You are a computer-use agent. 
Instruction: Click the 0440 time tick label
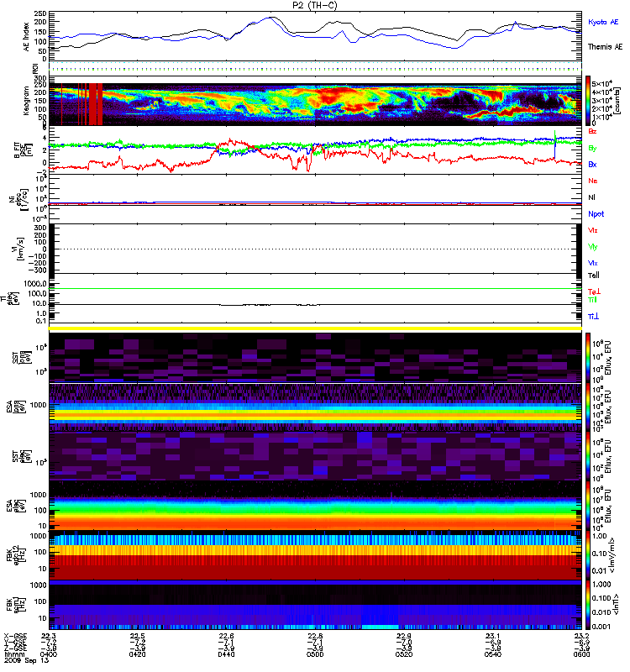pos(226,654)
